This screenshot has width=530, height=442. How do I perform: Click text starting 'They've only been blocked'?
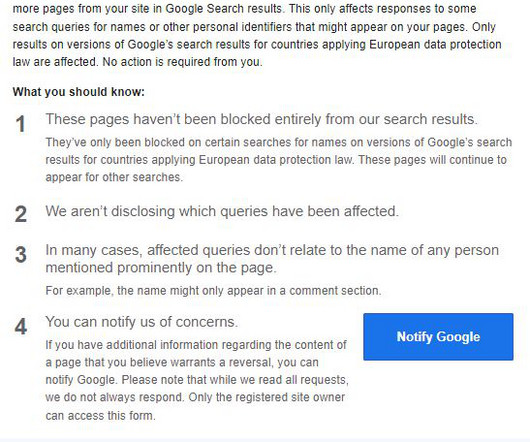tap(279, 159)
